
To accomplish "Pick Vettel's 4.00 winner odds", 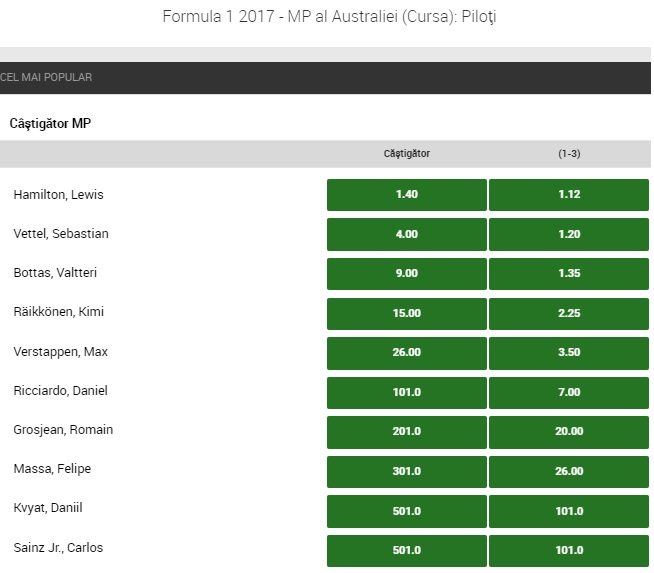I will [x=406, y=234].
